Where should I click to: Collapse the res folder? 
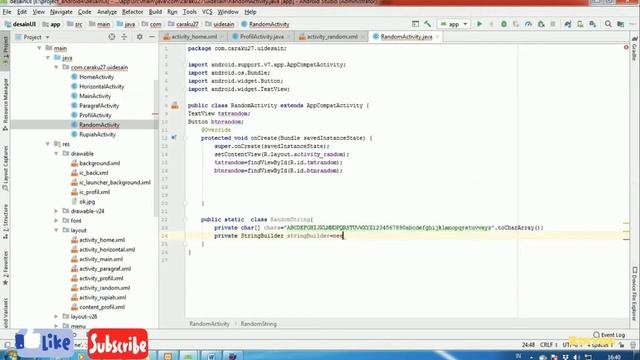(48, 144)
